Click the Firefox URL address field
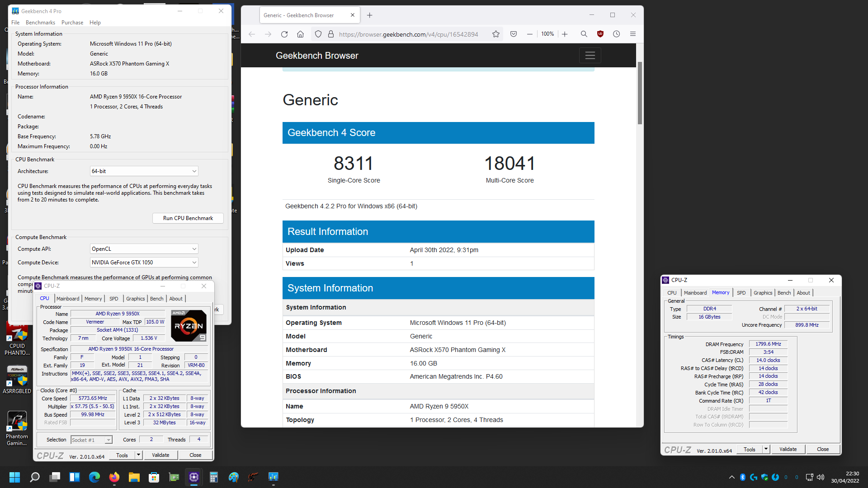This screenshot has width=868, height=488. click(408, 34)
